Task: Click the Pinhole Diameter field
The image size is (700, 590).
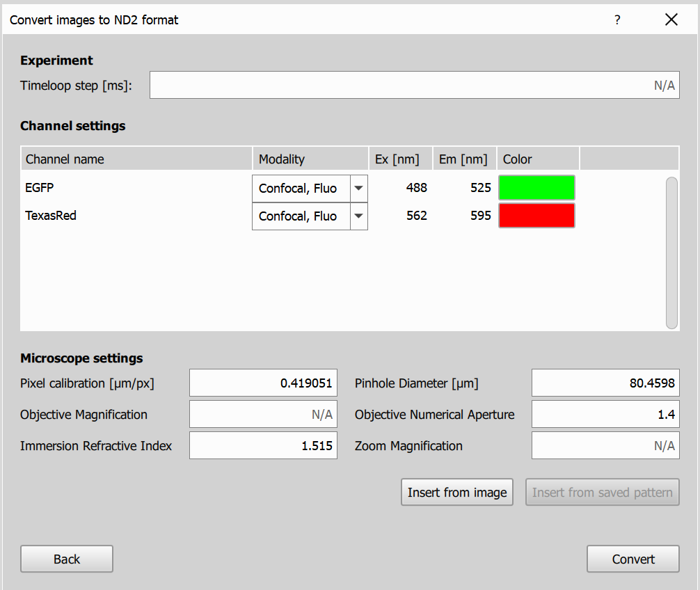Action: coord(605,383)
